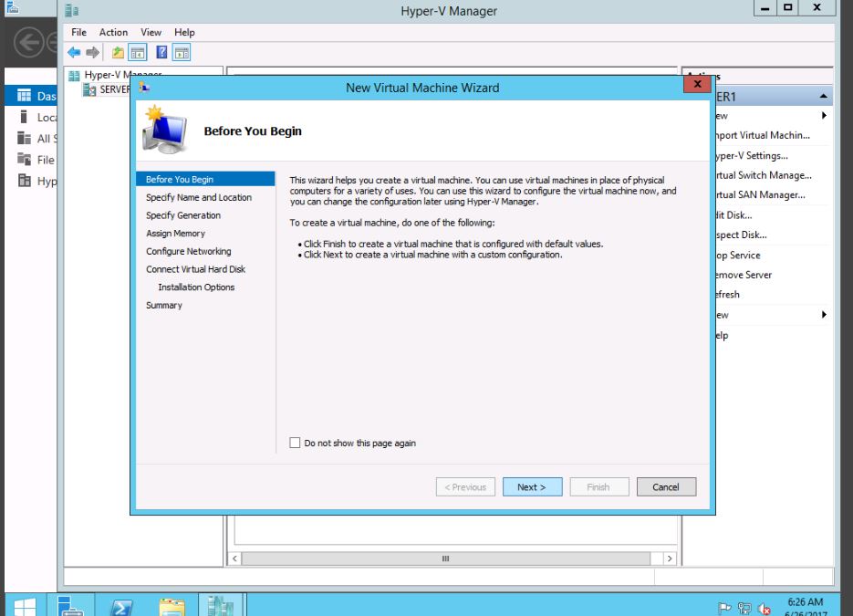Screen dimensions: 853x616
Task: Click Import Virtual Machine action
Action: 763,135
